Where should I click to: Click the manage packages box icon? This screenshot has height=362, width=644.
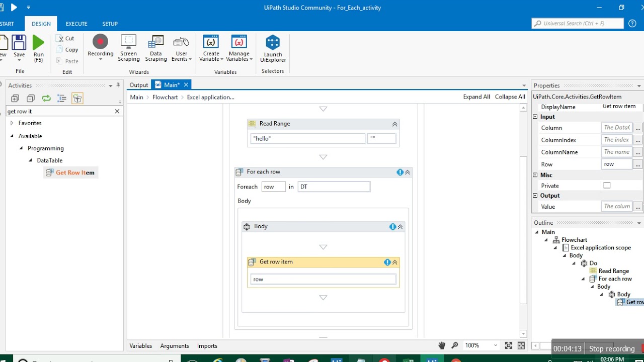tap(77, 99)
